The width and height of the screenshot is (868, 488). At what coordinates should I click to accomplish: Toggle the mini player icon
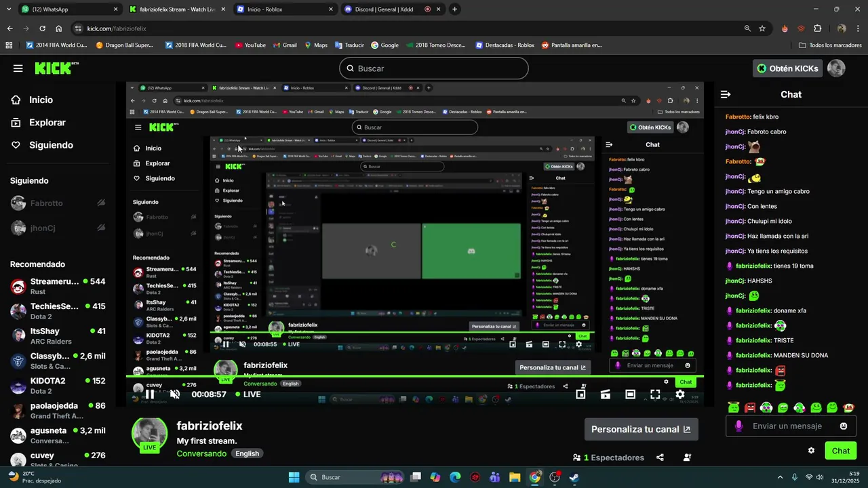580,394
